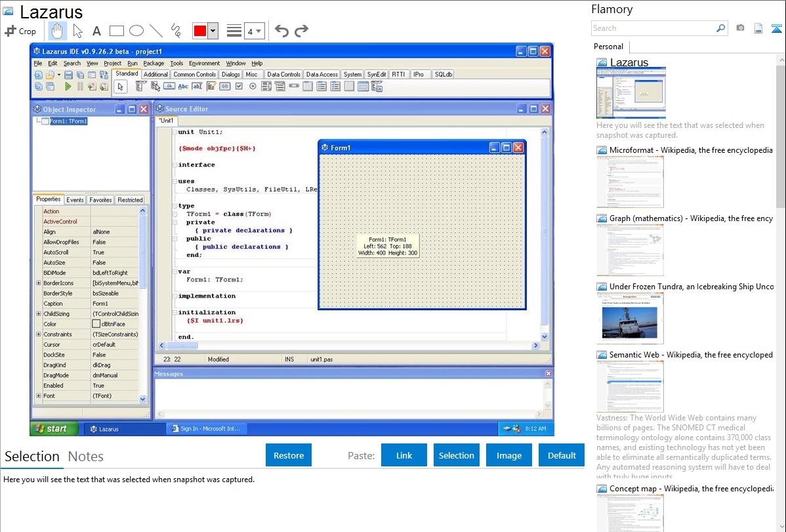
Task: Open the Events tab in Object Inspector
Action: coord(75,199)
